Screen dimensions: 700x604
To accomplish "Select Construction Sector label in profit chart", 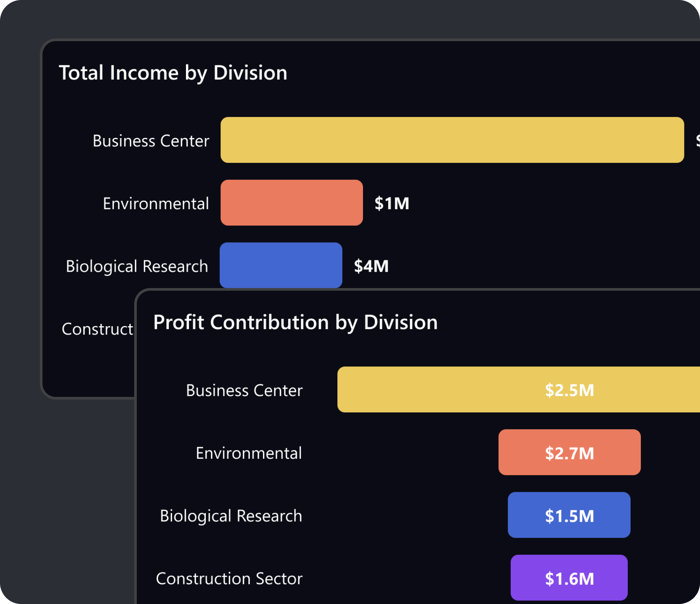I will click(229, 579).
